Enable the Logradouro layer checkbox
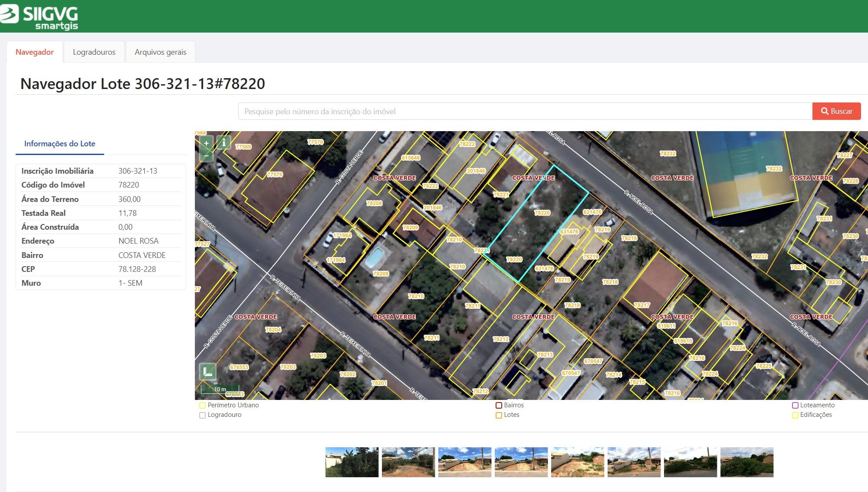The image size is (868, 492). (202, 415)
